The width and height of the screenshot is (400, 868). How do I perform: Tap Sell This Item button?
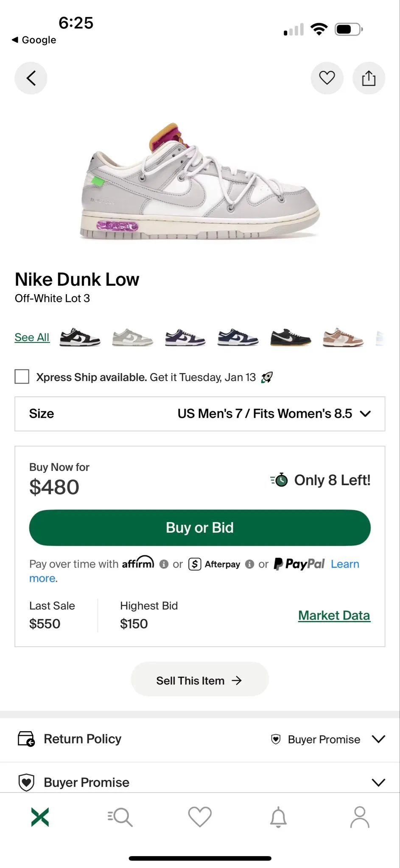coord(200,680)
